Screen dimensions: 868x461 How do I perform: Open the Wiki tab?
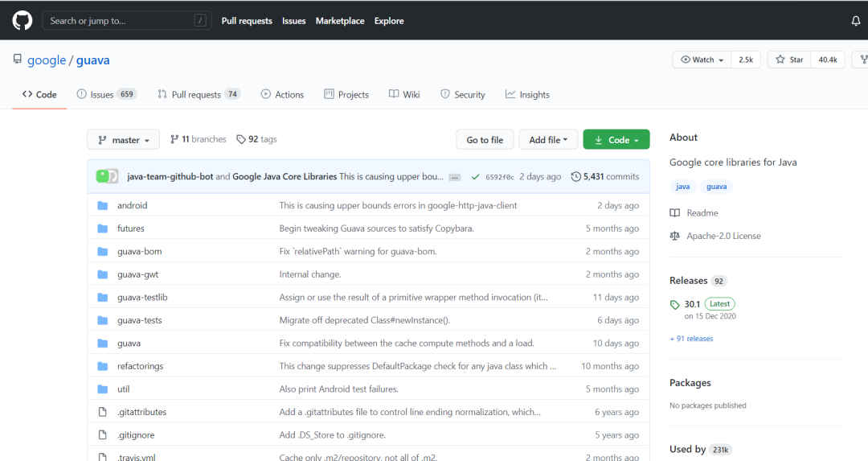pyautogui.click(x=404, y=95)
